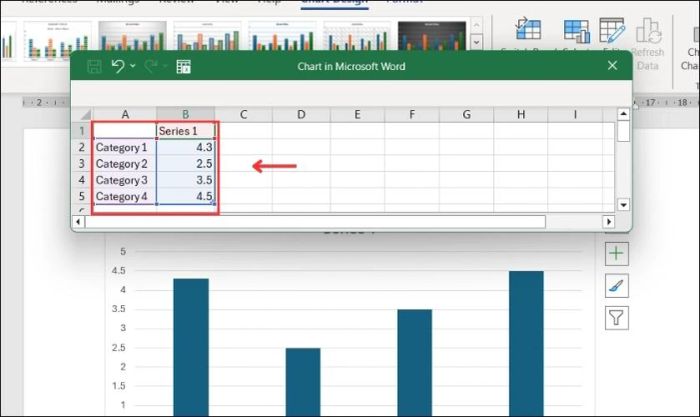700x417 pixels.
Task: Click the 1.5 label on chart vertical axis
Action: (x=119, y=386)
